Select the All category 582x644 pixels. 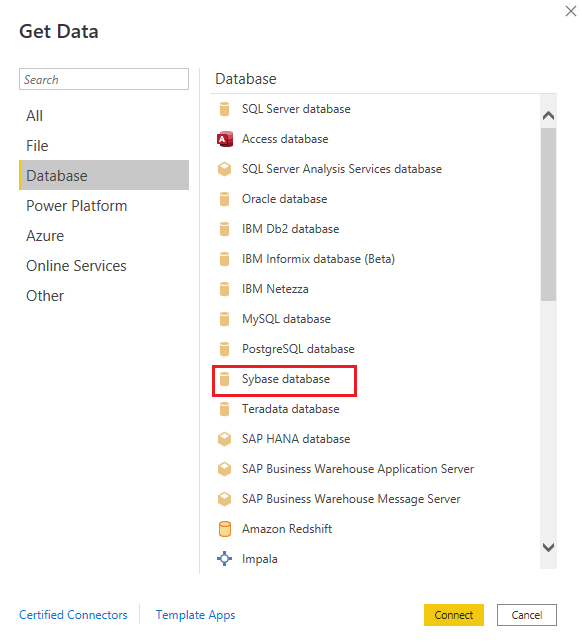[104, 116]
